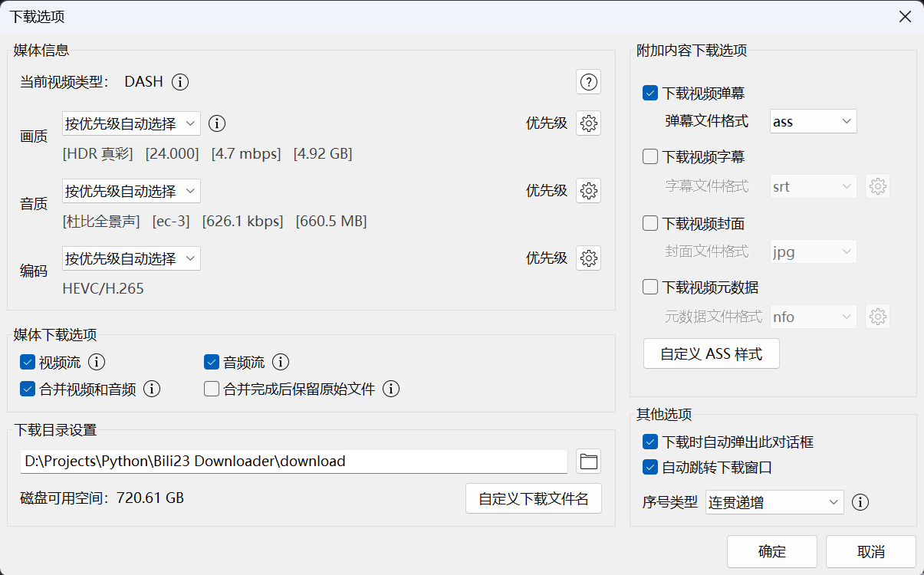The image size is (924, 575).
Task: Click info icon next to audio stream
Action: click(x=281, y=363)
